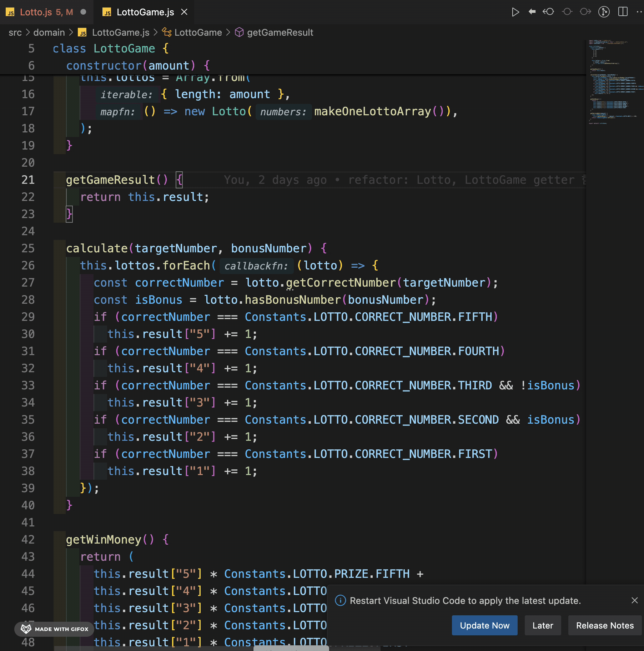The height and width of the screenshot is (651, 644).
Task: Click makeOneLottoArray call on line 17
Action: (x=372, y=111)
